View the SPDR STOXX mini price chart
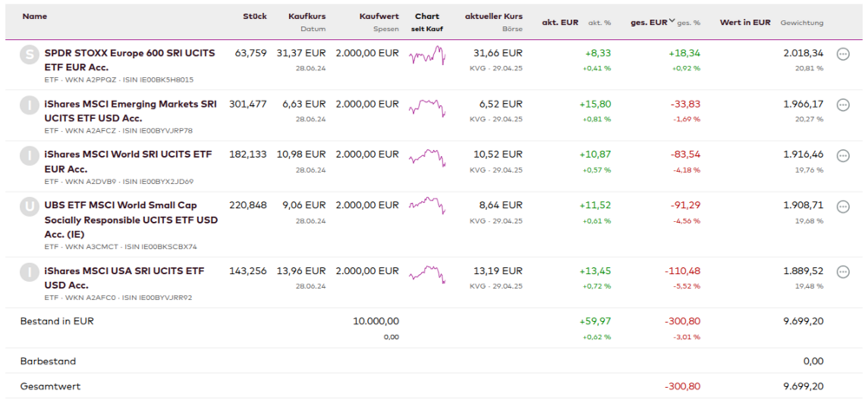Screen dimensions: 868x412 427,56
